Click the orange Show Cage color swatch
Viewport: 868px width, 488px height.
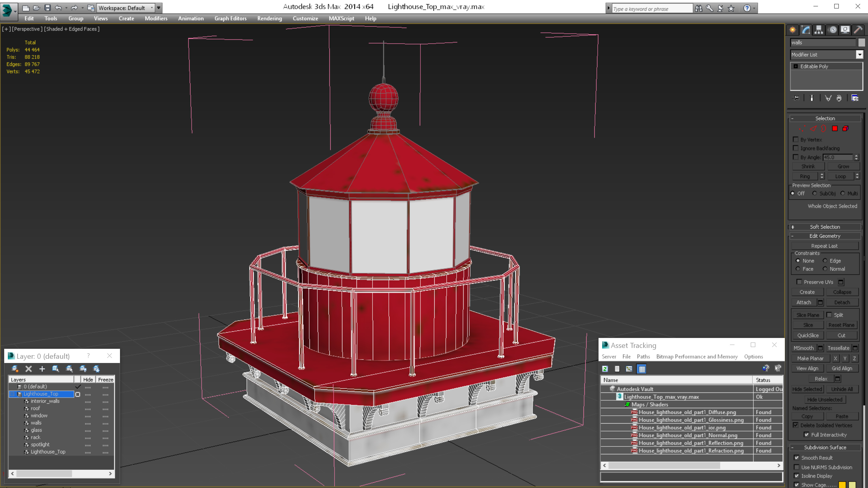(842, 485)
